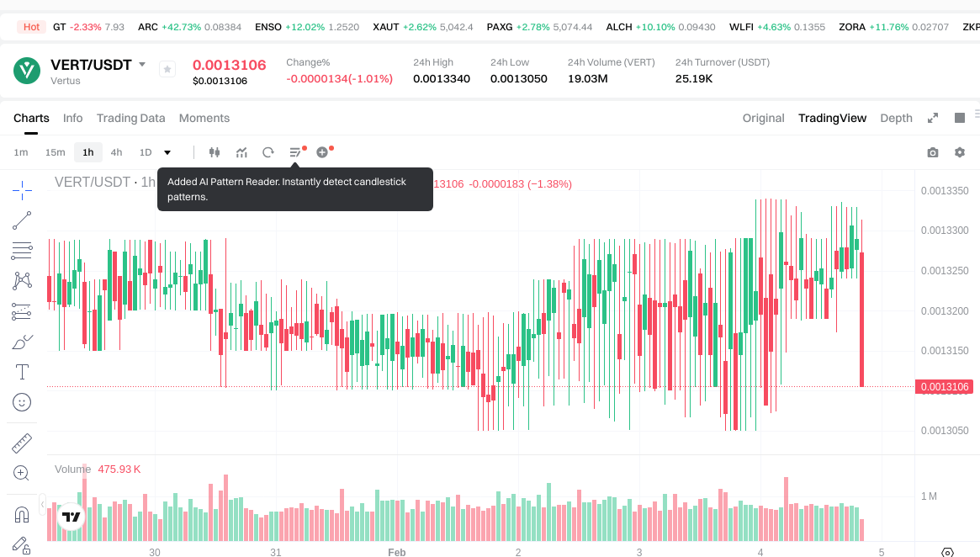This screenshot has height=557, width=980.
Task: Select the brush drawing tool
Action: point(22,342)
